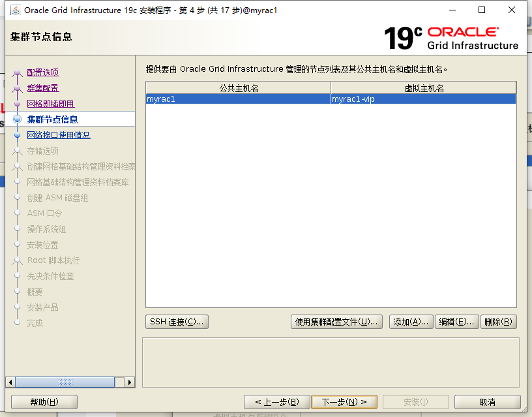
Task: Close the installer window
Action: 512,10
